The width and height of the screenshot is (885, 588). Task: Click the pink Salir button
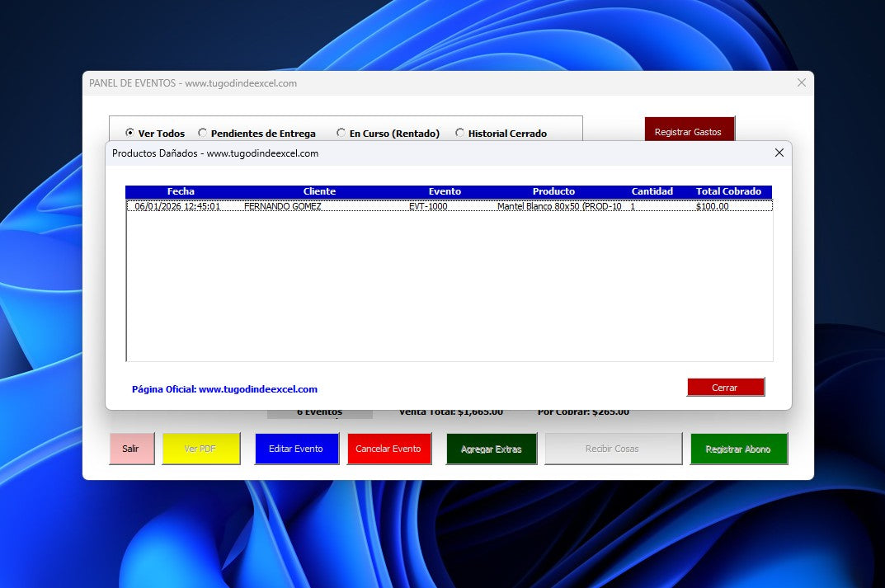131,449
